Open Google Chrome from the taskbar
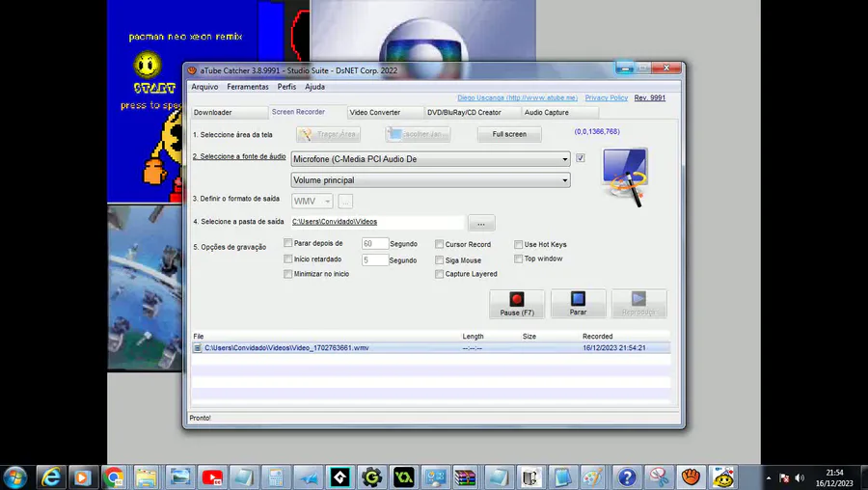868x490 pixels. tap(114, 477)
